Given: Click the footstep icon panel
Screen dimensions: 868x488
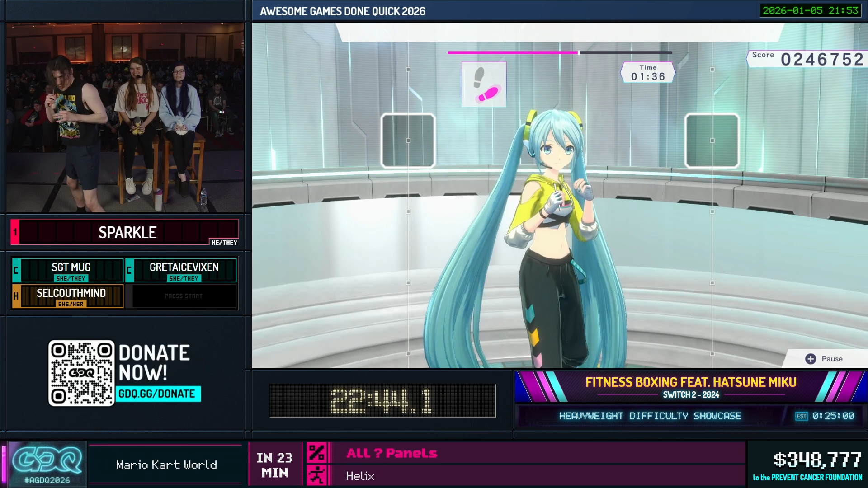Looking at the screenshot, I should click(x=483, y=84).
